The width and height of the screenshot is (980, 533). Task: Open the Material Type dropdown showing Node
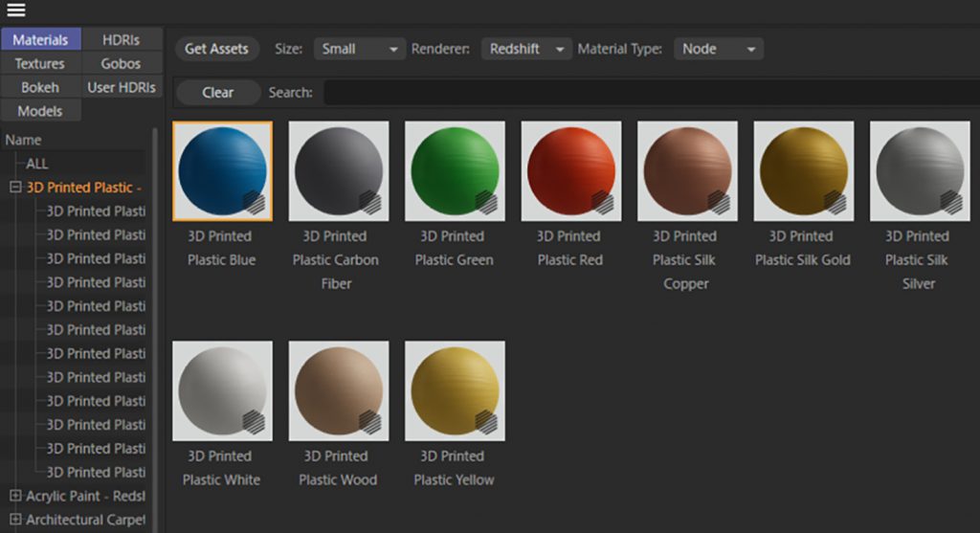coord(718,49)
